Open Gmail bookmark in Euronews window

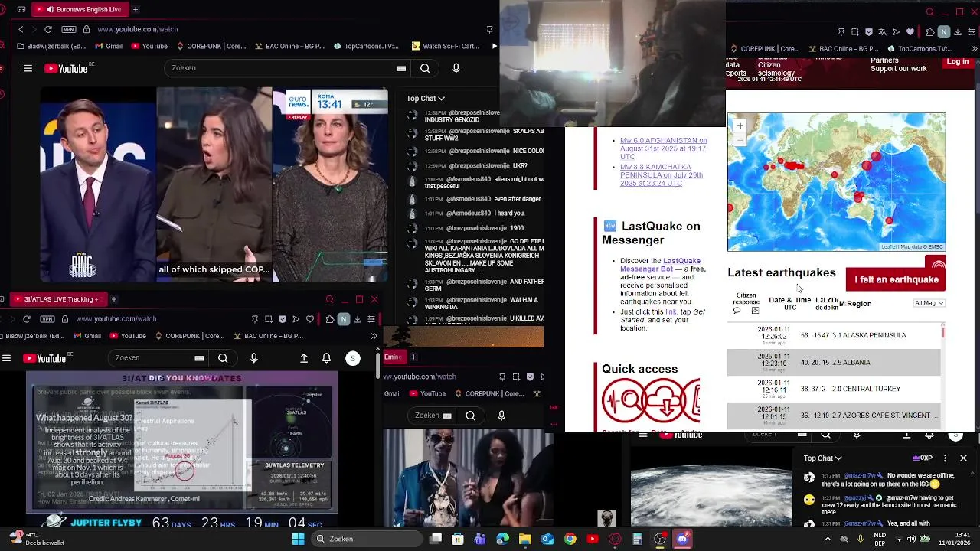(x=108, y=46)
